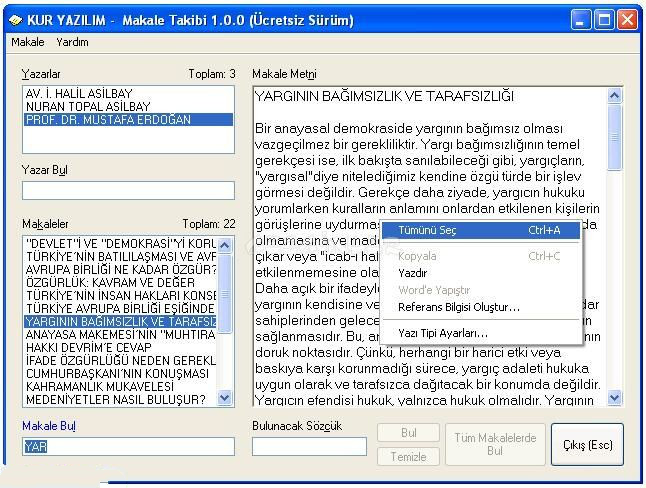Screen dimensions: 646x488
Task: Click down arrow of Makaleler list scrollbar
Action: (x=225, y=398)
